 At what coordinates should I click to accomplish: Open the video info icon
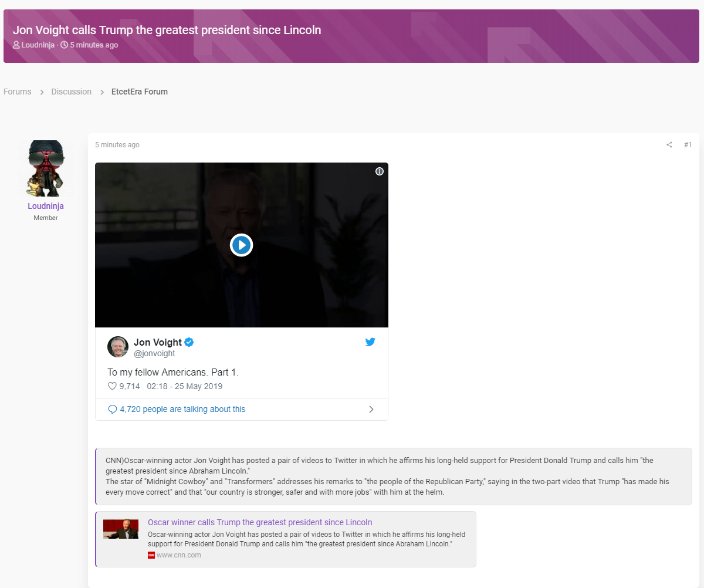tap(380, 171)
